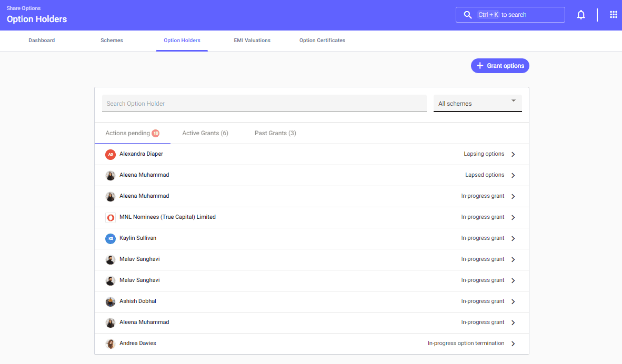The image size is (622, 364).
Task: Click the Grant options button
Action: click(x=500, y=65)
